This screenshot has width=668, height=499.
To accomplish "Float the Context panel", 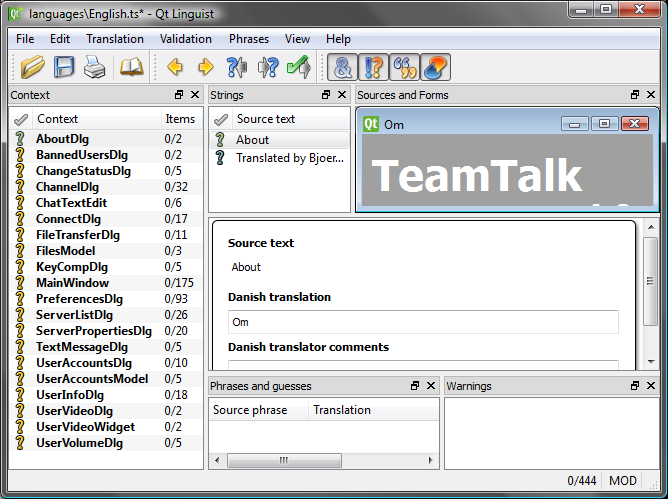I will click(179, 95).
